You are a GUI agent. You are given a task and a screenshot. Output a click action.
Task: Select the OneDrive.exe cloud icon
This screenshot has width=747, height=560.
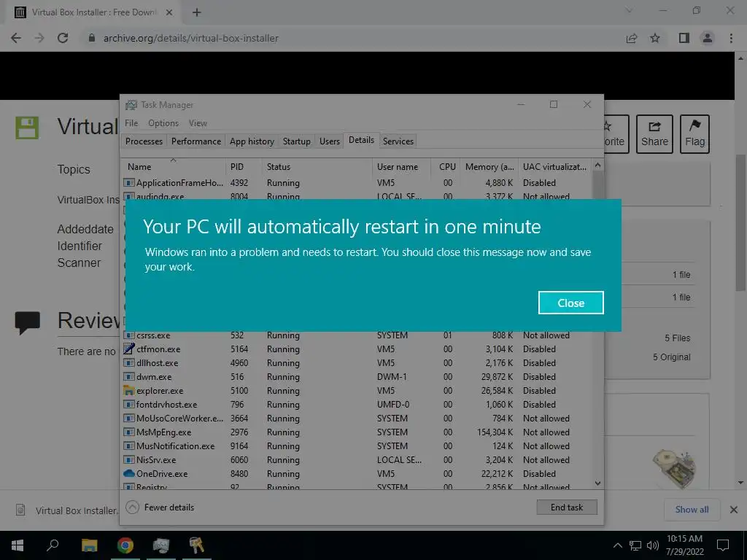[x=128, y=473]
